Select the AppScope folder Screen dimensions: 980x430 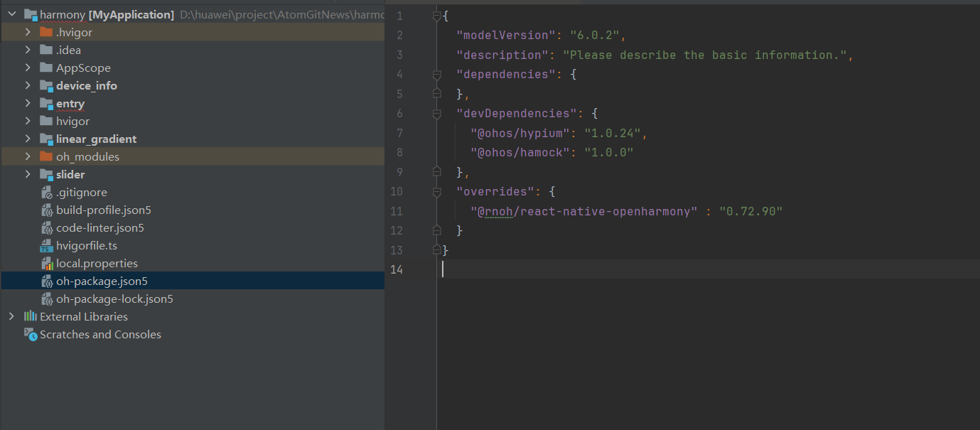tap(83, 68)
